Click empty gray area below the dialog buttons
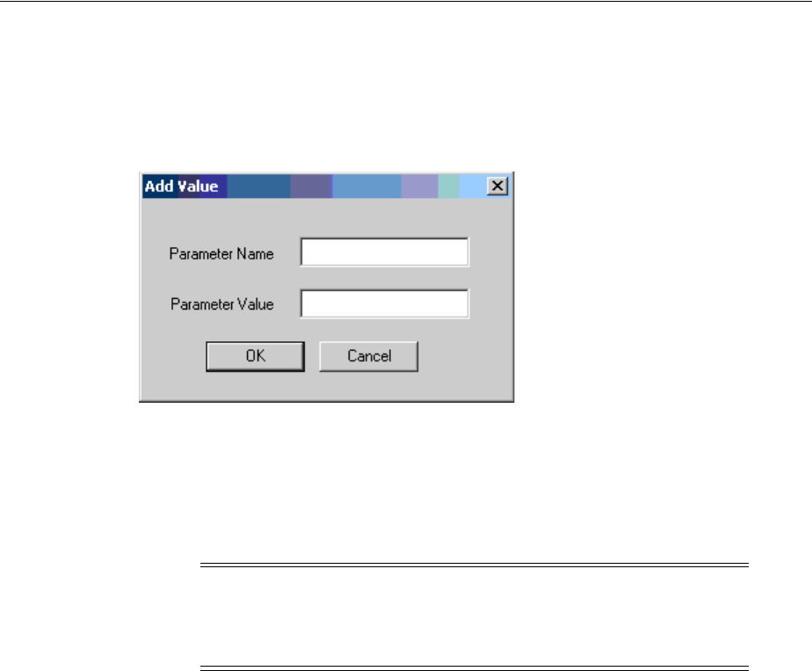This screenshot has height=671, width=812. click(326, 386)
